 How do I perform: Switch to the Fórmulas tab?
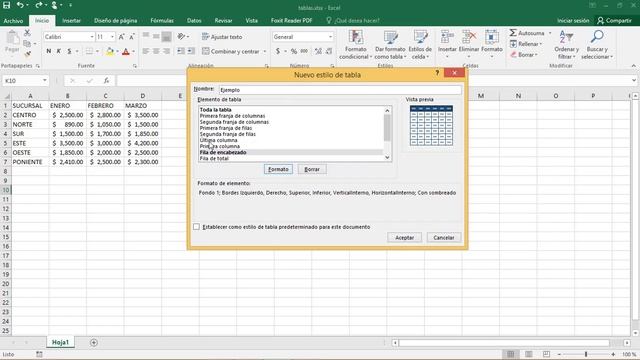coord(162,20)
